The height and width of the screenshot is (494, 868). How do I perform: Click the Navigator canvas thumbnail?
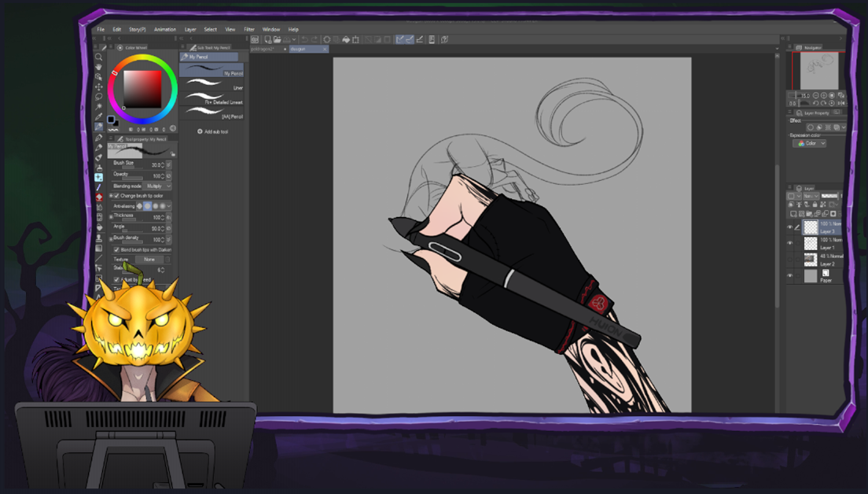click(x=818, y=72)
